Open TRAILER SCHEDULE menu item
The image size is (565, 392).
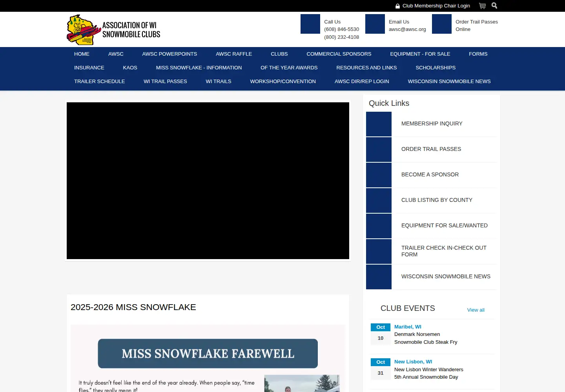100,82
